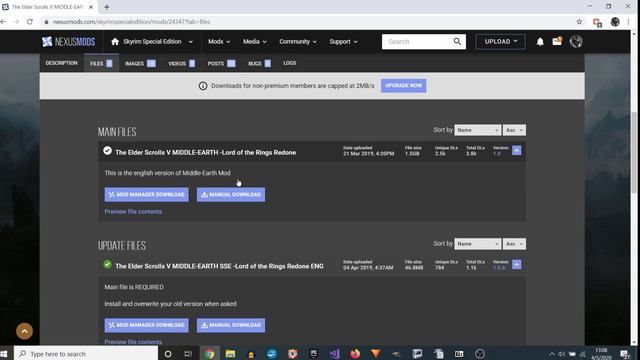Open a new browser tab

pyautogui.click(x=107, y=7)
